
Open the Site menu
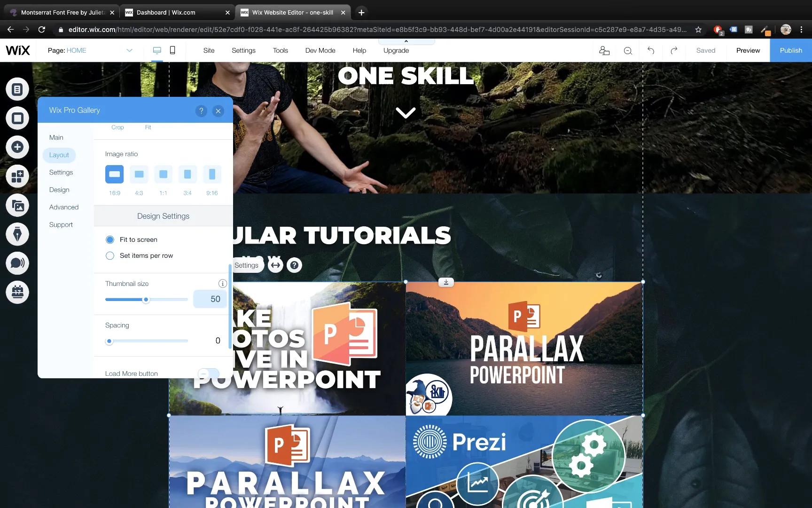click(209, 50)
